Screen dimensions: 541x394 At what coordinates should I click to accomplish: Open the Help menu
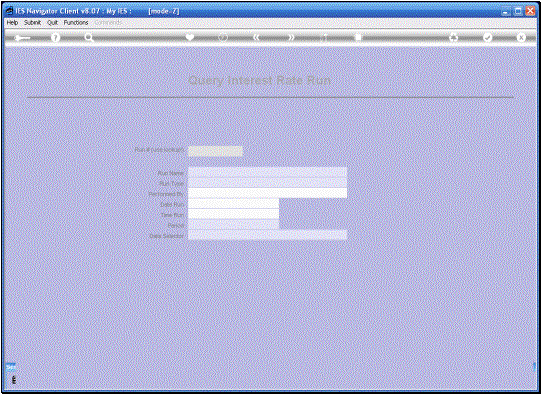click(x=12, y=22)
